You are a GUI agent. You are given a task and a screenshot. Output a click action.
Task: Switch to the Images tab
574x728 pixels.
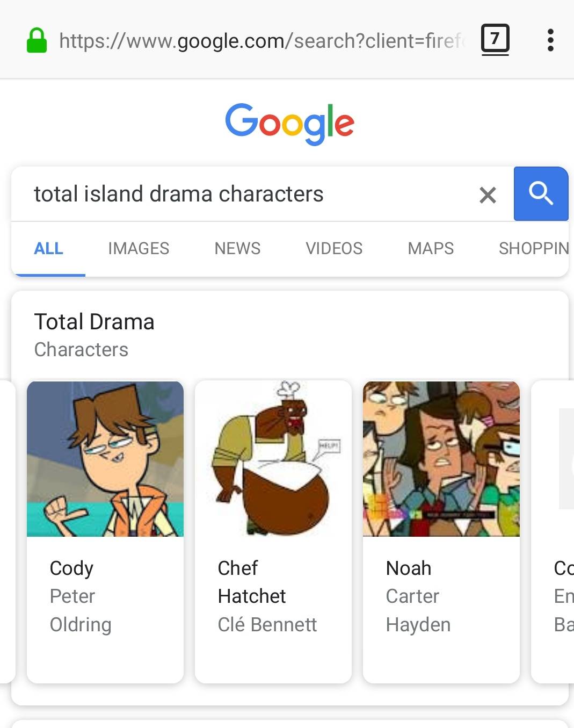(x=139, y=248)
